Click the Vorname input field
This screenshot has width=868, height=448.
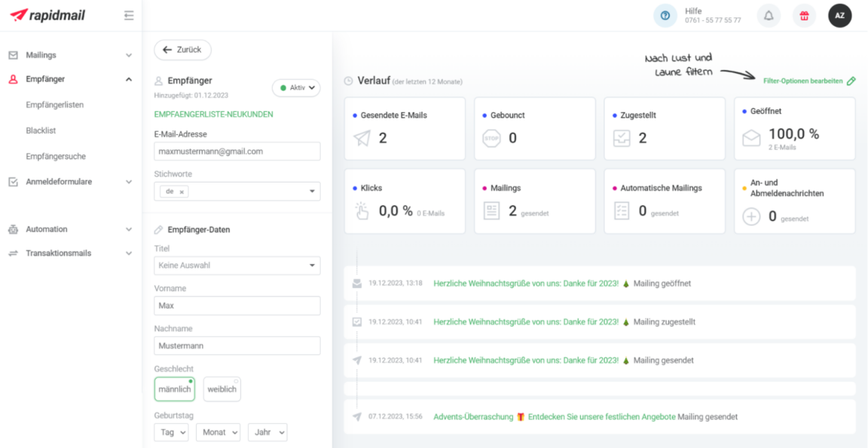coord(237,305)
